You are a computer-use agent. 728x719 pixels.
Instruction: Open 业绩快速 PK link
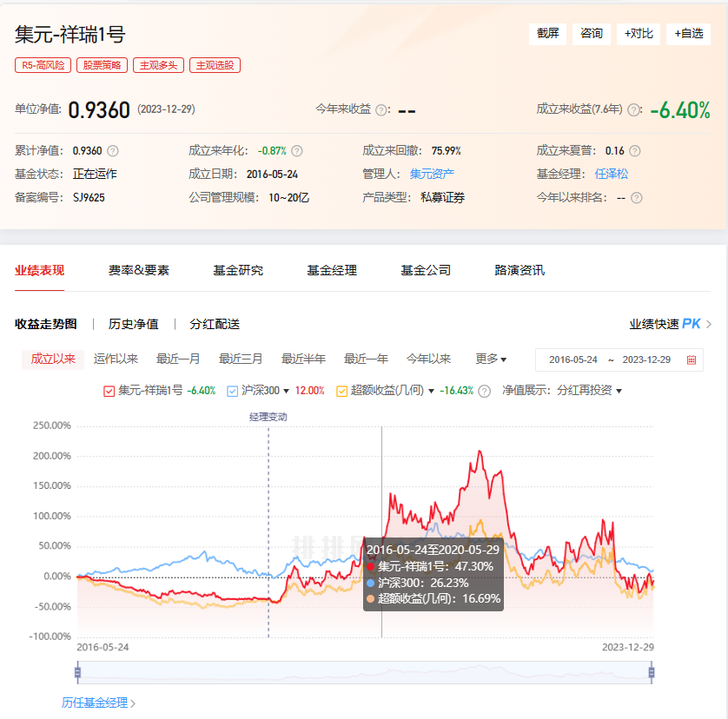click(x=670, y=324)
